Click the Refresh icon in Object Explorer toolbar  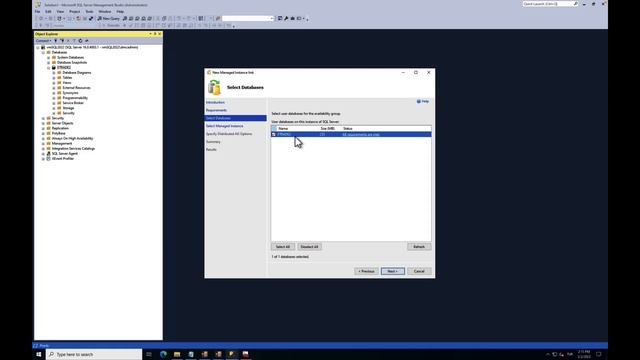pos(80,41)
